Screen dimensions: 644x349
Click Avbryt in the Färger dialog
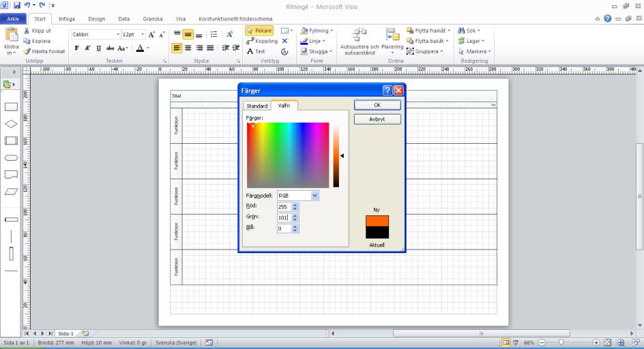click(377, 119)
